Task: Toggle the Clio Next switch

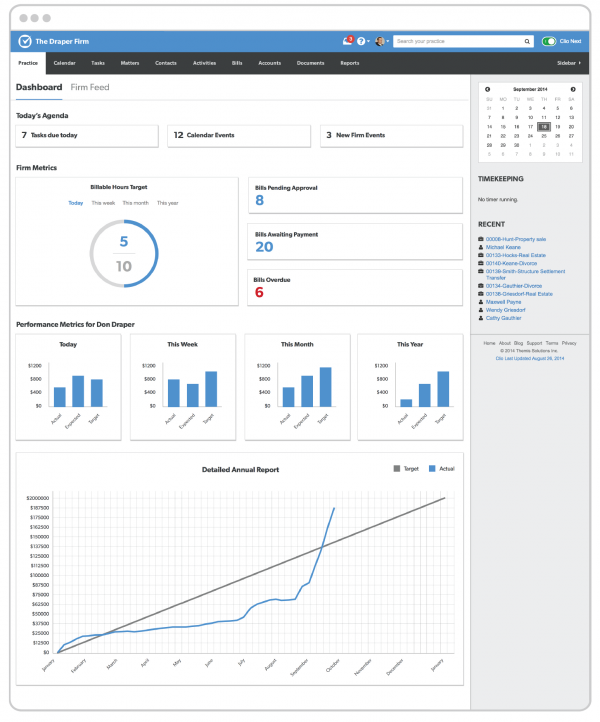Action: coord(549,41)
